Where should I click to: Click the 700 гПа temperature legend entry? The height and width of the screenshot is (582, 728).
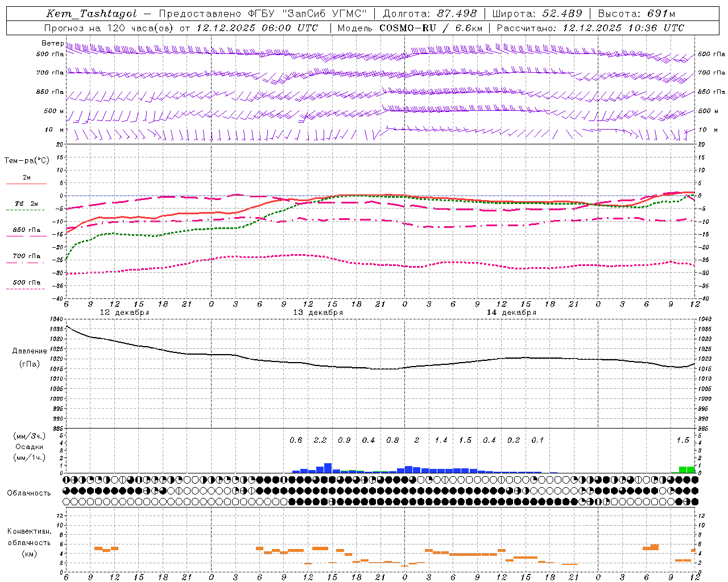pyautogui.click(x=26, y=259)
